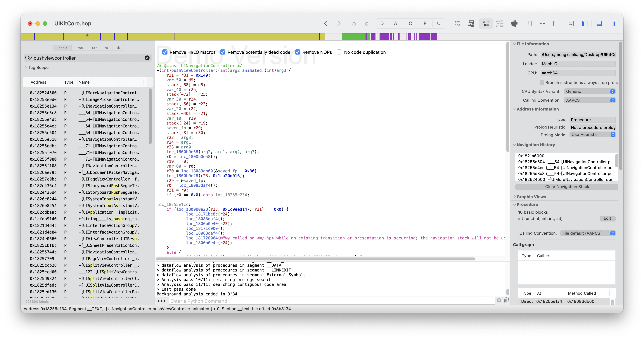Mark selection as Data with D button
Screen dimensions: 644x340
[x=382, y=23]
